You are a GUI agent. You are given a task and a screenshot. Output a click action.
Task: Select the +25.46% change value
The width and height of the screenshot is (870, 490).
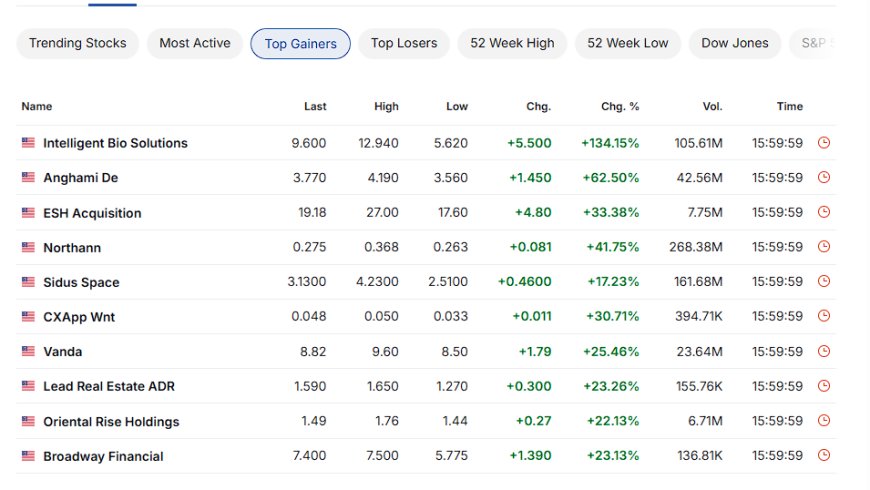[611, 351]
